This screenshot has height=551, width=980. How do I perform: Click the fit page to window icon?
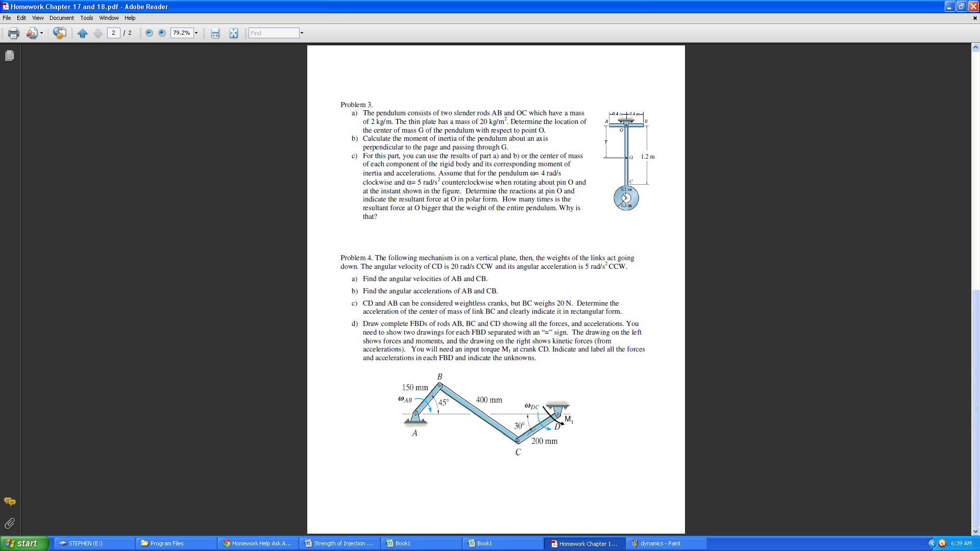point(234,32)
